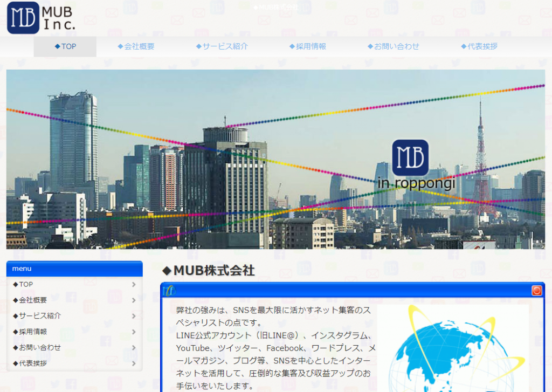Click the blue menu header bar
The width and height of the screenshot is (552, 392).
(x=74, y=269)
